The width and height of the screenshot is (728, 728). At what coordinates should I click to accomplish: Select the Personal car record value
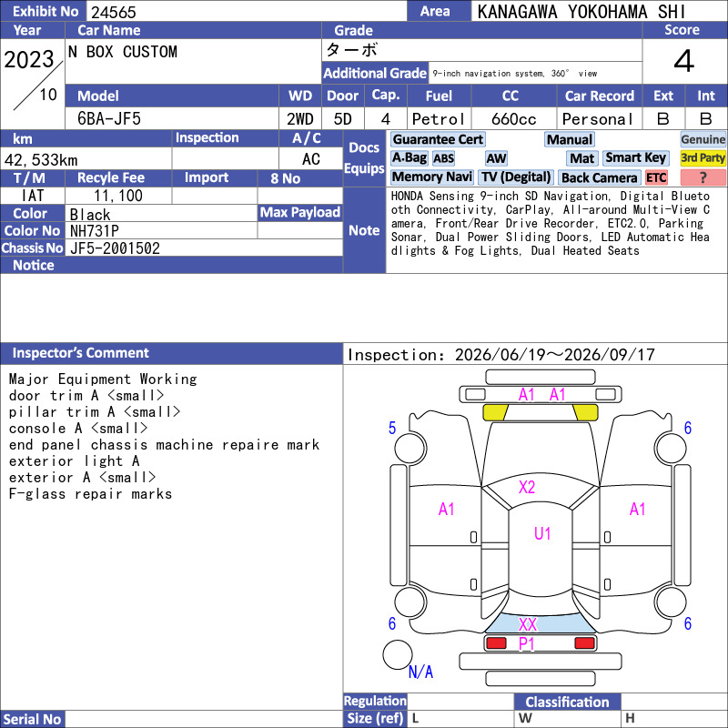point(598,119)
